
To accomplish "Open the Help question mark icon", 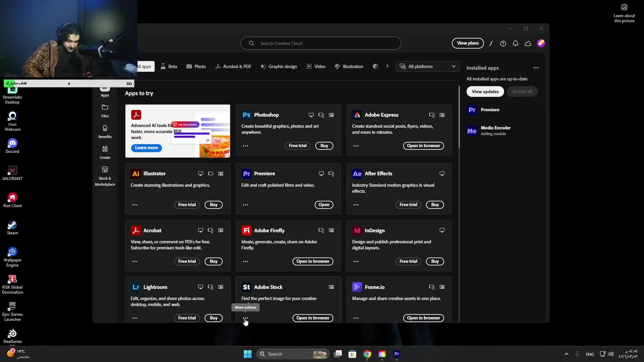I will [503, 43].
